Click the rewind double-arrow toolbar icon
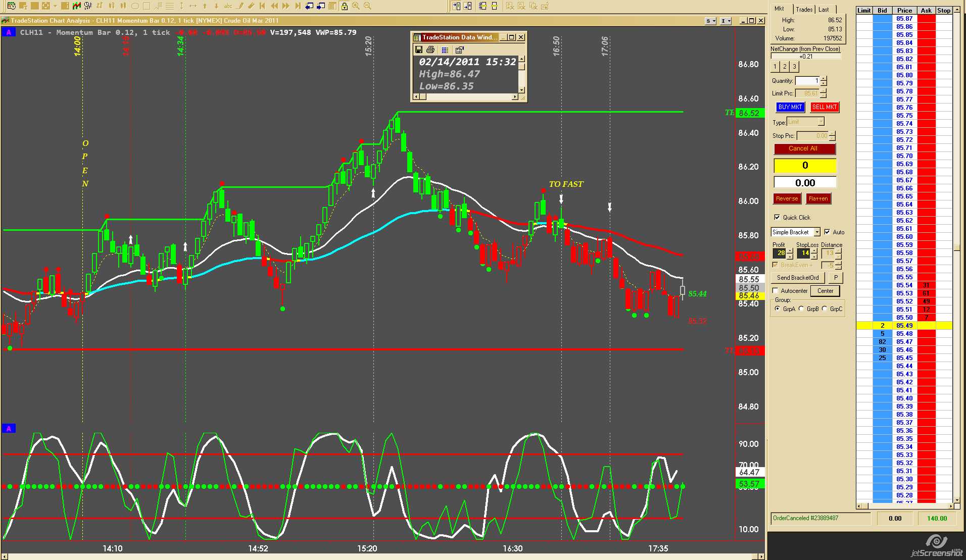 (x=274, y=6)
